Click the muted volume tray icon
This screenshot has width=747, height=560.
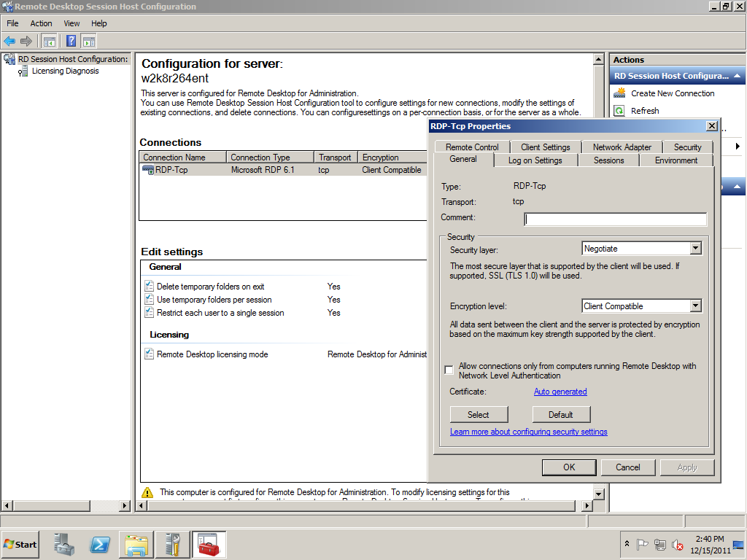[678, 545]
